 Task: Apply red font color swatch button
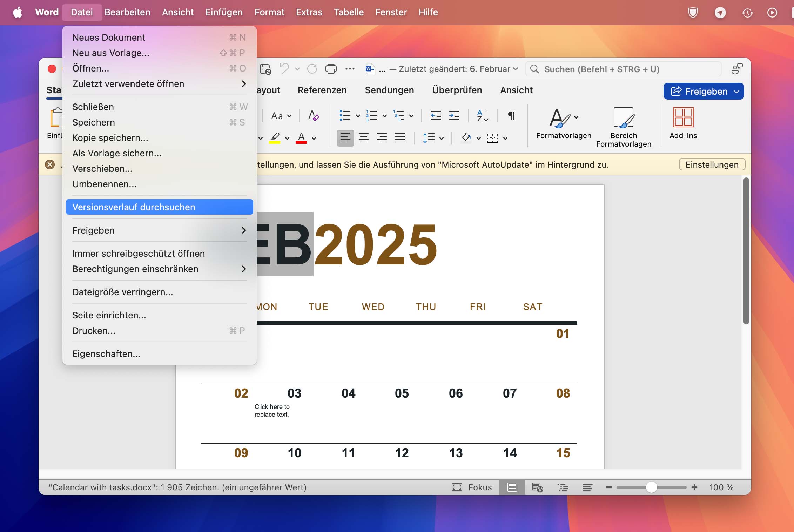pos(301,138)
